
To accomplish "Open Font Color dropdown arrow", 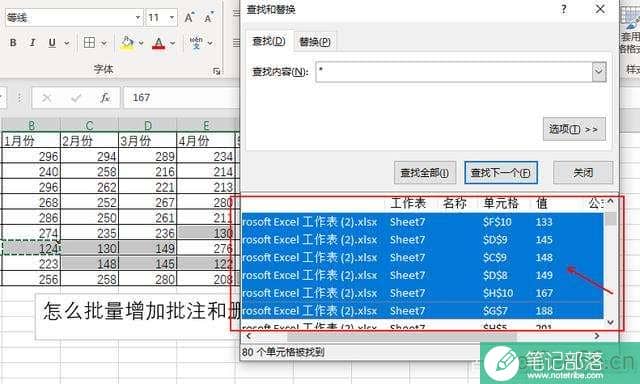I will click(172, 43).
